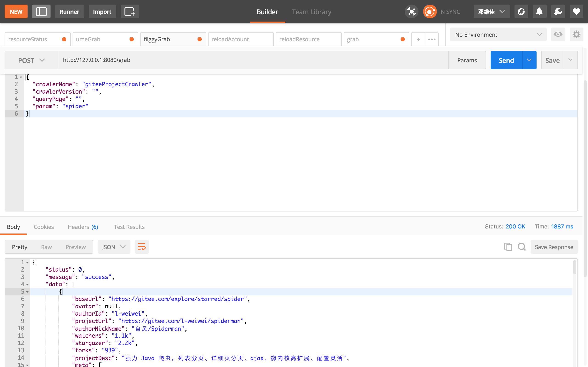Search within response body icon
The height and width of the screenshot is (367, 588).
pyautogui.click(x=521, y=247)
